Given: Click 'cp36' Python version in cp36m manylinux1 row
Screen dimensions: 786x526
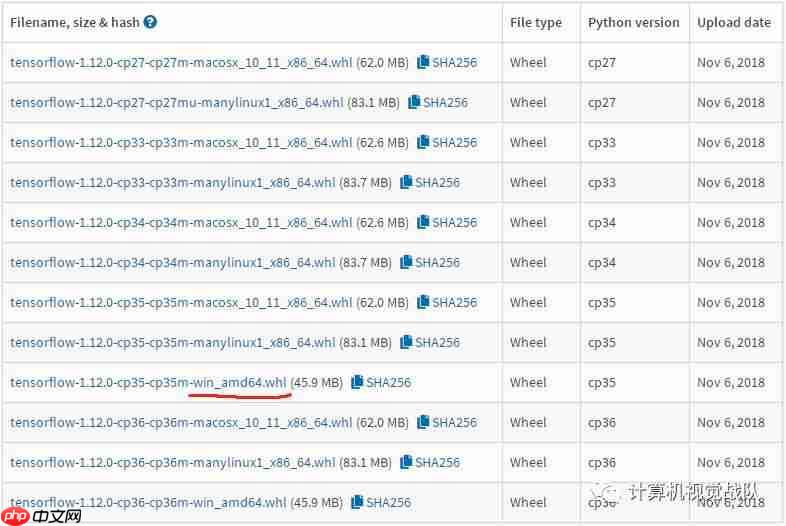Looking at the screenshot, I should (x=602, y=463).
